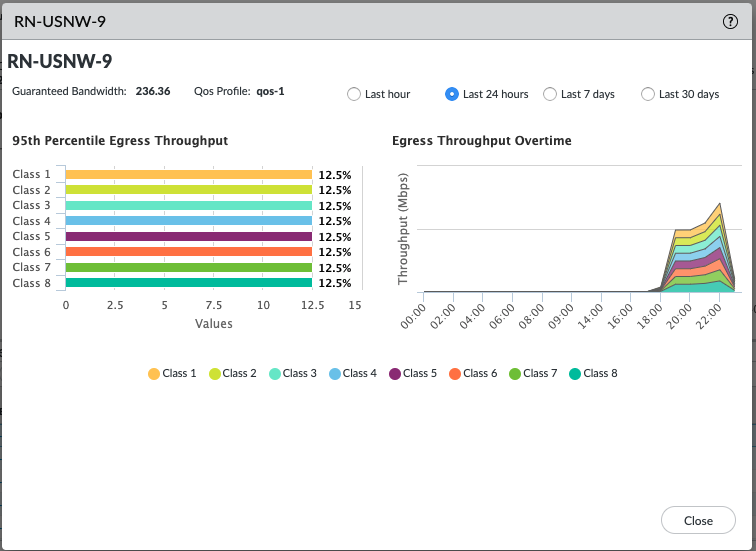Image resolution: width=756 pixels, height=551 pixels.
Task: Toggle Class 3 legend marker
Action: pos(274,374)
